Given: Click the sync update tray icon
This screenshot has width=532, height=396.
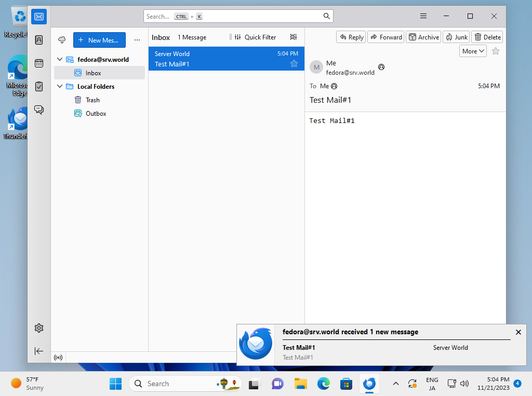Looking at the screenshot, I should 413,384.
